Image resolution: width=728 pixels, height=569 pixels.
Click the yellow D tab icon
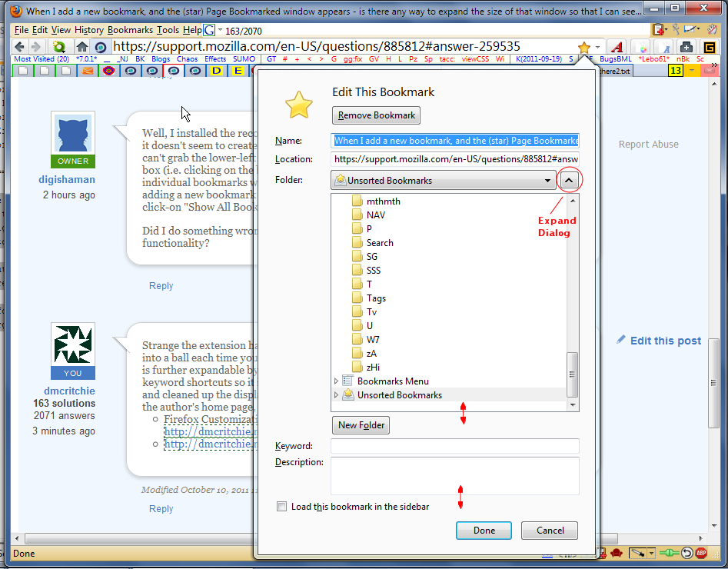click(216, 71)
